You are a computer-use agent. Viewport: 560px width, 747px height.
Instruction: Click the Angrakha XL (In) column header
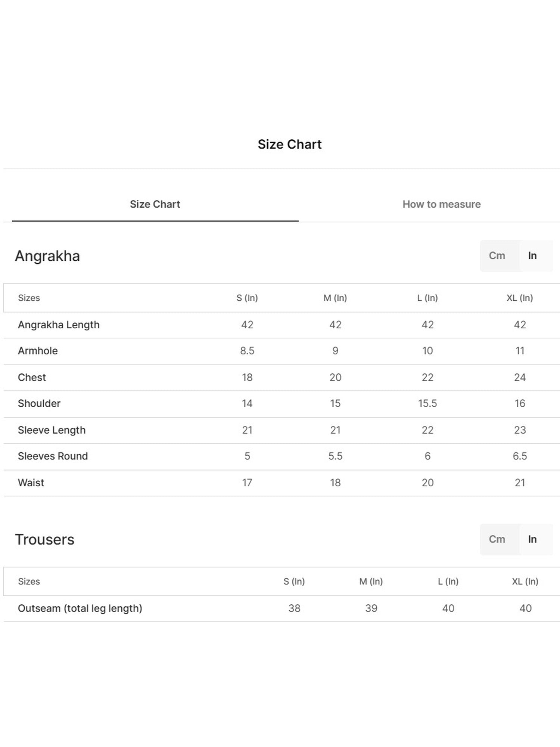pyautogui.click(x=520, y=298)
